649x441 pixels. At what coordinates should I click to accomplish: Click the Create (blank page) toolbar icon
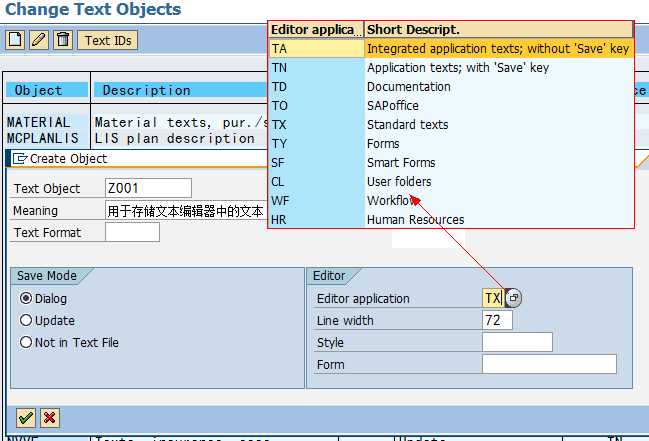click(x=15, y=40)
